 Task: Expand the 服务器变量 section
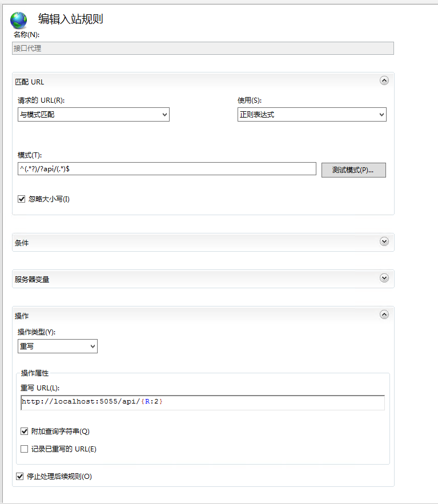pyautogui.click(x=384, y=278)
